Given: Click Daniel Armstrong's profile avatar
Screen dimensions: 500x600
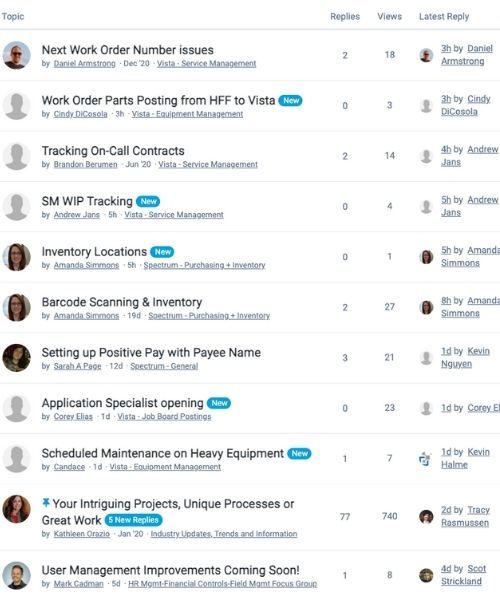Looking at the screenshot, I should [16, 55].
